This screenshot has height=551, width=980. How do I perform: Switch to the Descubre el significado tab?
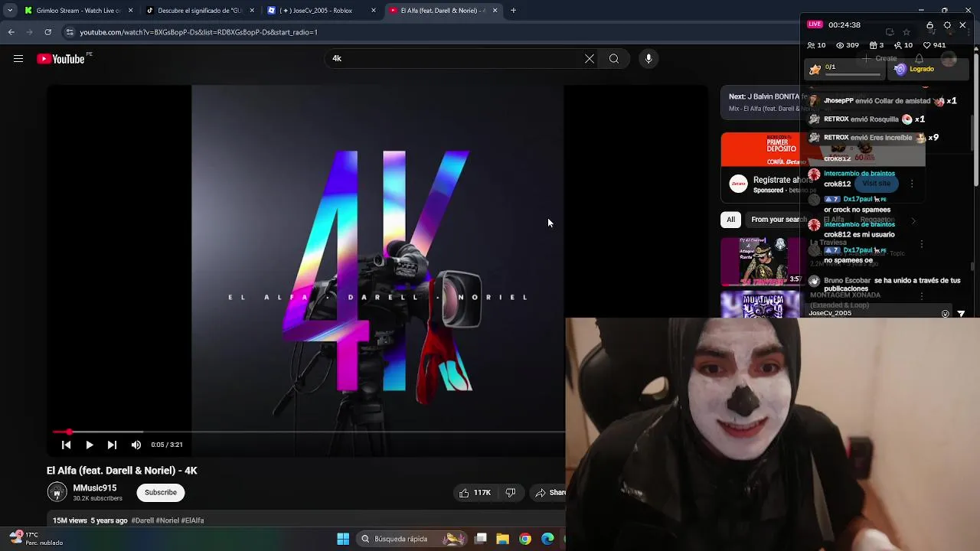(199, 11)
